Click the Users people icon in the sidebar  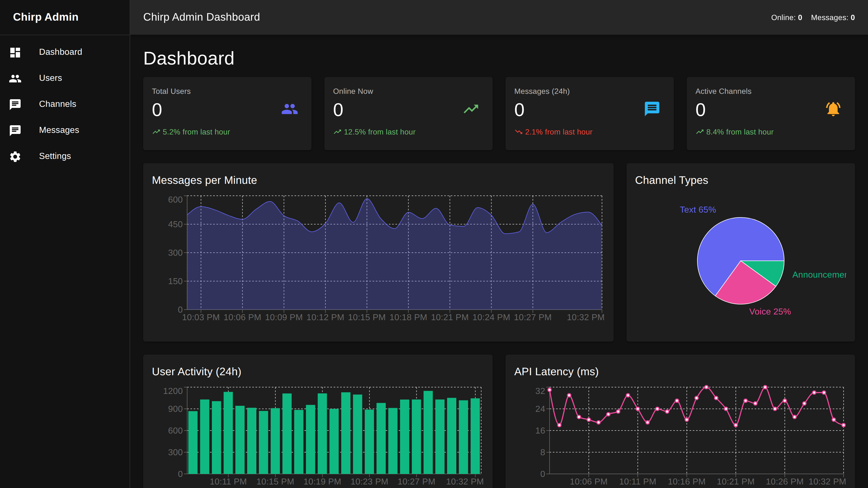pos(15,78)
